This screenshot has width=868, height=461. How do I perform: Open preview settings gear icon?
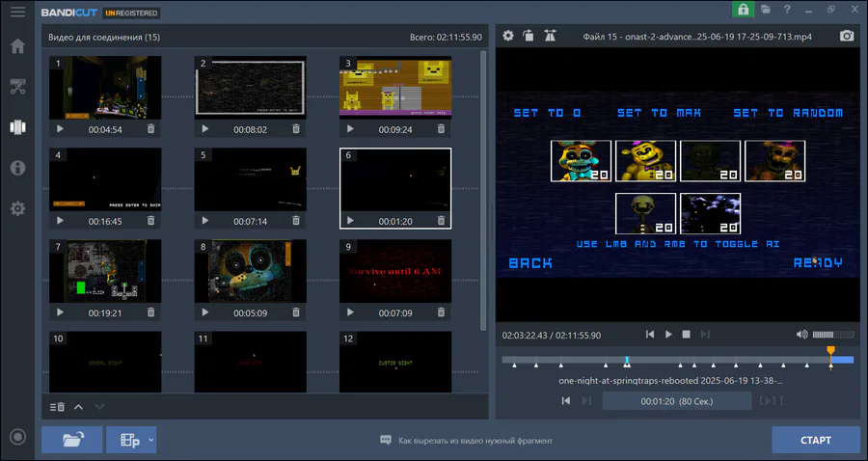click(x=507, y=36)
